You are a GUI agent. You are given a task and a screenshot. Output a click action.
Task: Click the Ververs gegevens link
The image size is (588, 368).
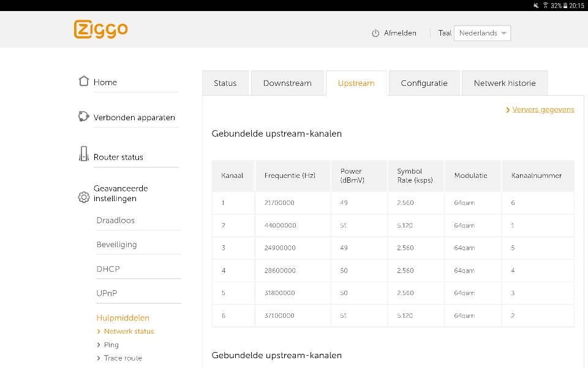pos(543,109)
